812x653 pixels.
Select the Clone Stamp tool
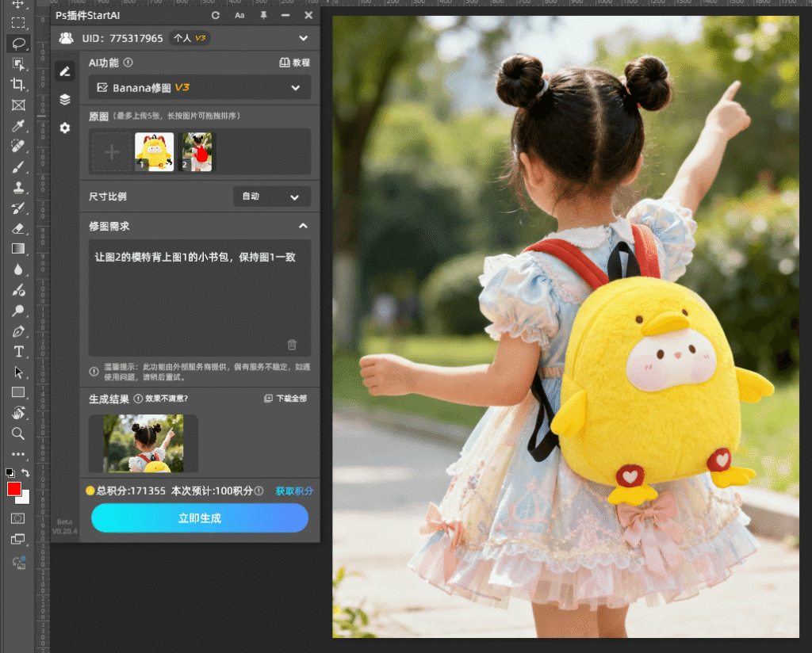[18, 188]
